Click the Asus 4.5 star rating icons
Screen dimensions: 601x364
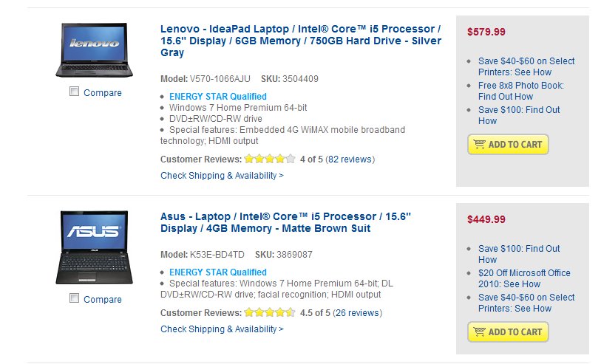tap(270, 312)
